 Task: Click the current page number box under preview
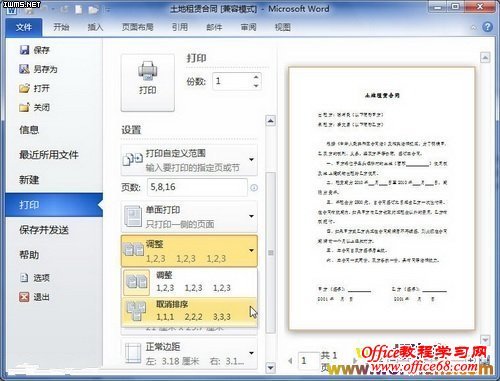coord(308,361)
